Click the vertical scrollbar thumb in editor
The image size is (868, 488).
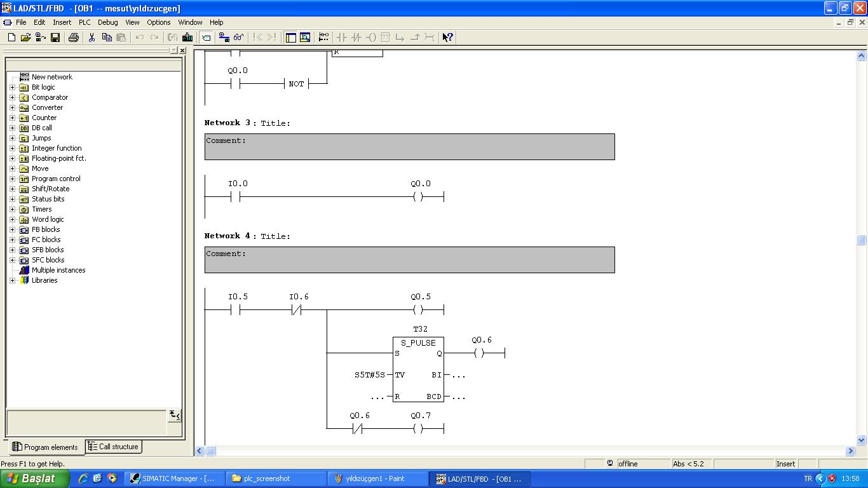pyautogui.click(x=861, y=240)
